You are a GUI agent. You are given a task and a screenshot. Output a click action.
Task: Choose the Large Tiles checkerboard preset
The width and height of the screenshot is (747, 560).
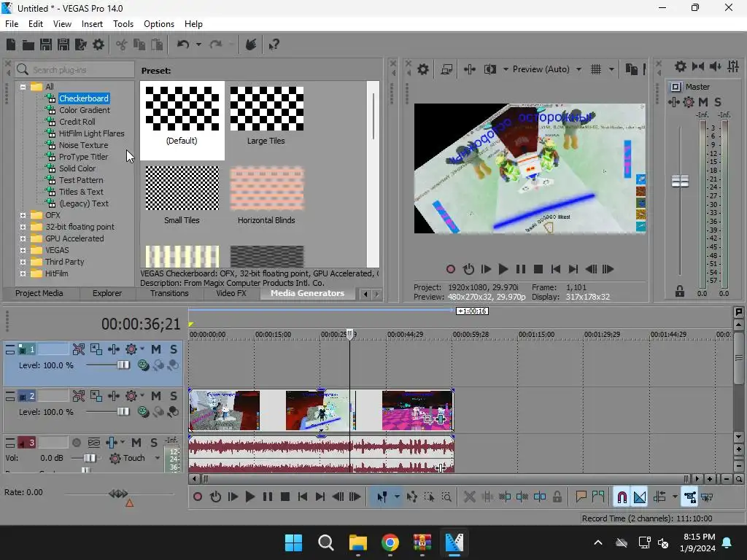click(266, 116)
